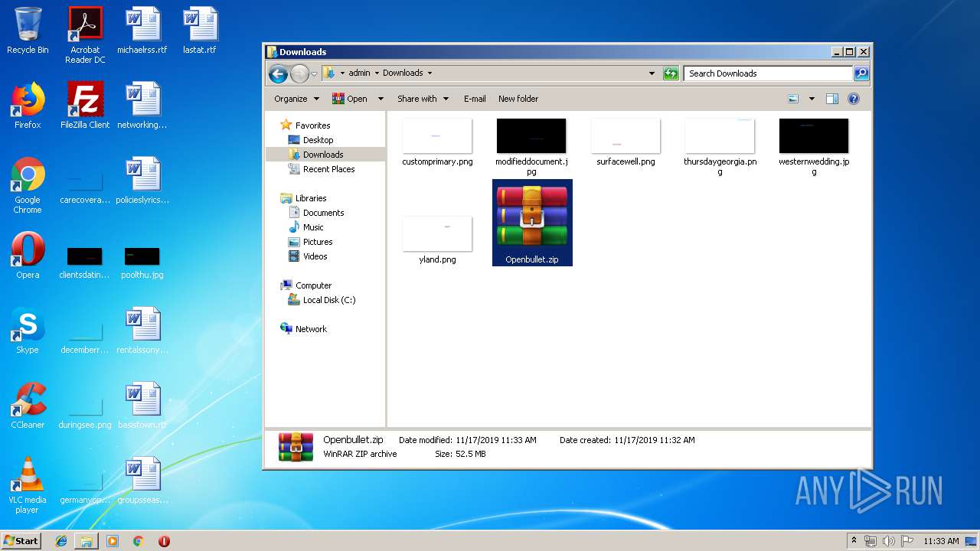Select Libraries in navigation pane
The image size is (980, 551).
[x=304, y=198]
